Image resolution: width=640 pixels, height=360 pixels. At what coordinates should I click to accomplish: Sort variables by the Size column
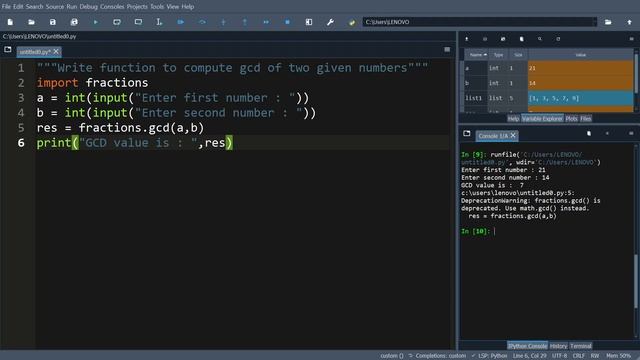(518, 55)
